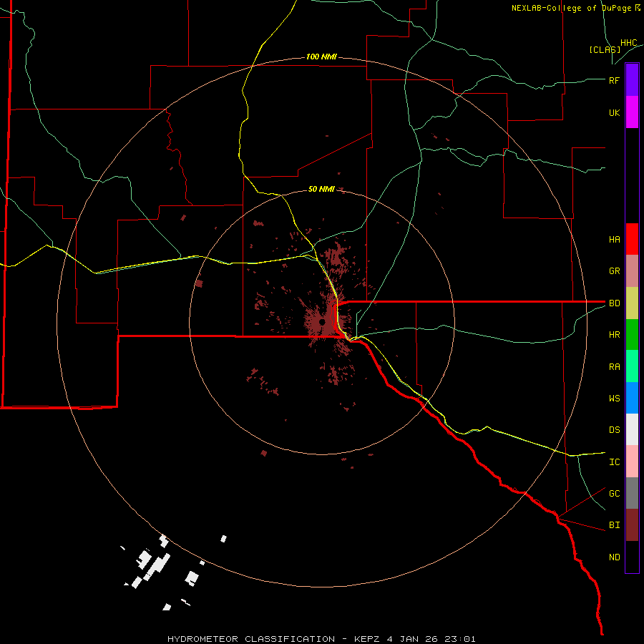This screenshot has height=644, width=644.
Task: Click the UK magenta legend swatch
Action: (x=632, y=112)
